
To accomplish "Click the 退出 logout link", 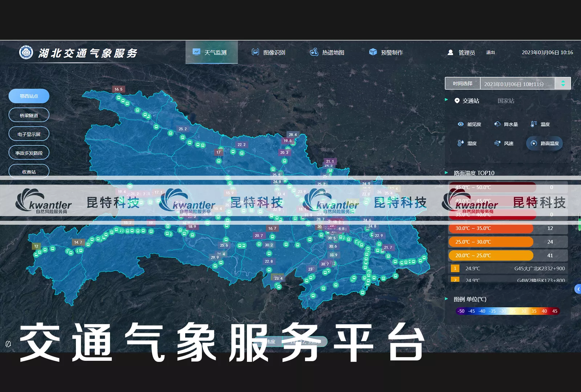I will tap(491, 53).
